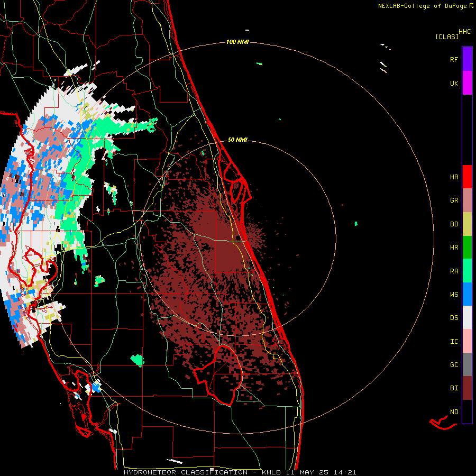The height and width of the screenshot is (476, 476).
Task: Click the bright green RA legend swatch
Action: click(467, 271)
